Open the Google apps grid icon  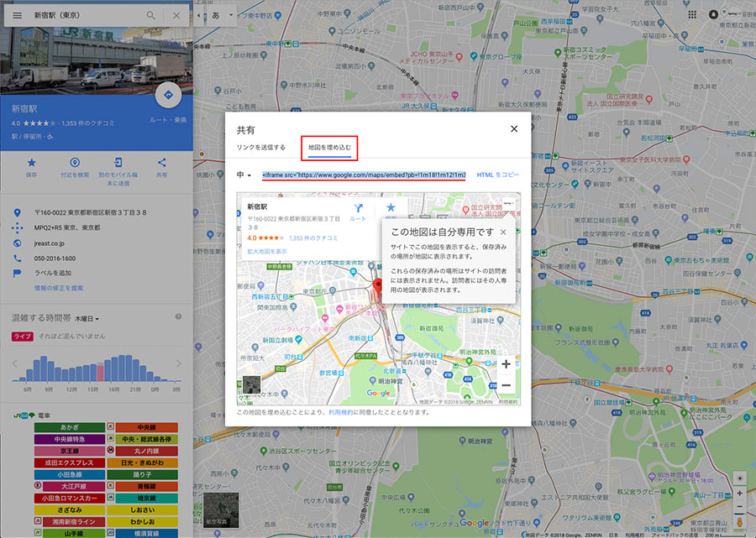(692, 15)
